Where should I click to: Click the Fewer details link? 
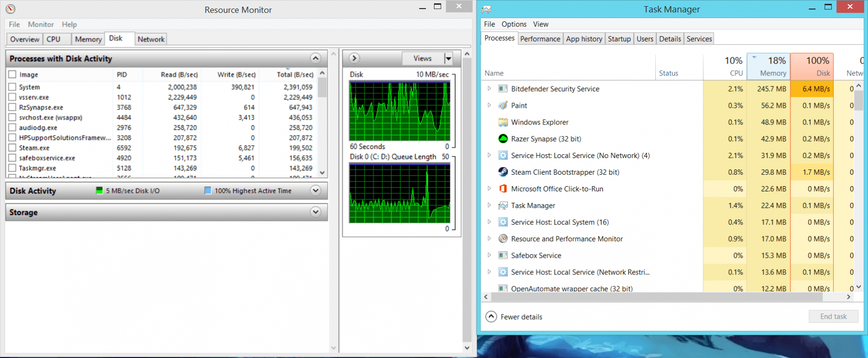point(521,317)
